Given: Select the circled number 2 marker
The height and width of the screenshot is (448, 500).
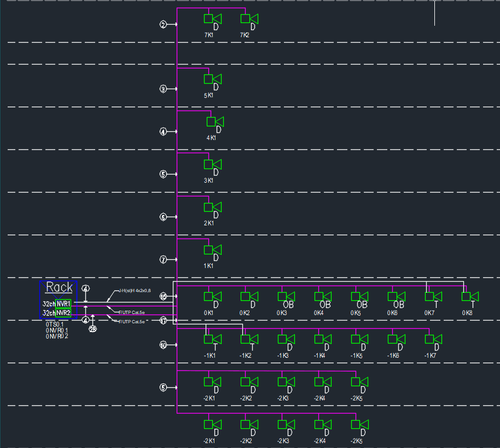Looking at the screenshot, I should tap(163, 25).
